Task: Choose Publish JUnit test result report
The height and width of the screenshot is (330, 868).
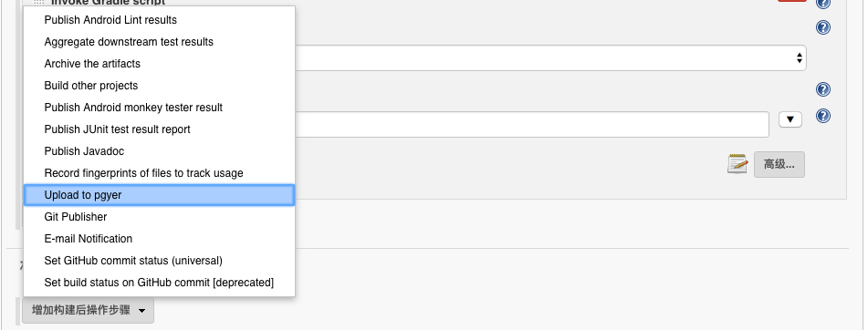Action: click(x=118, y=129)
